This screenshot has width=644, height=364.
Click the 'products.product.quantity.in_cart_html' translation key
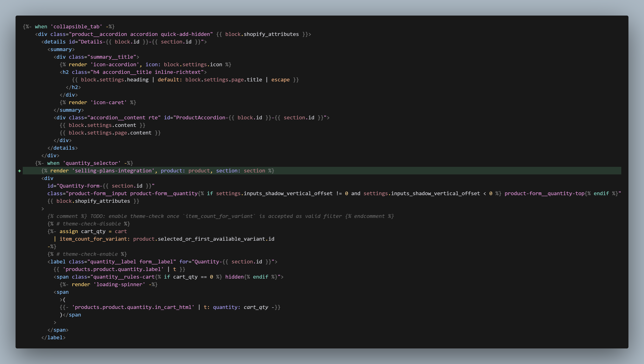click(x=133, y=307)
